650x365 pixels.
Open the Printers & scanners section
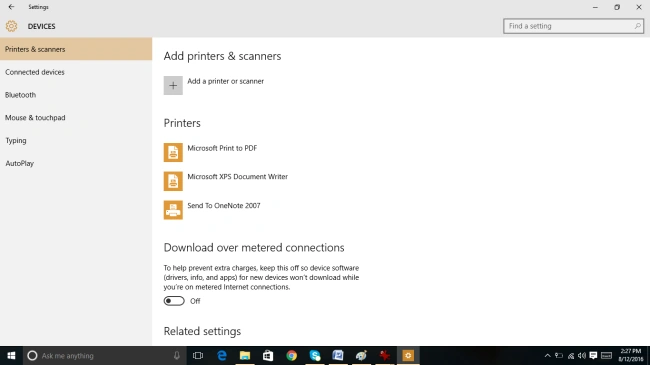(x=76, y=49)
